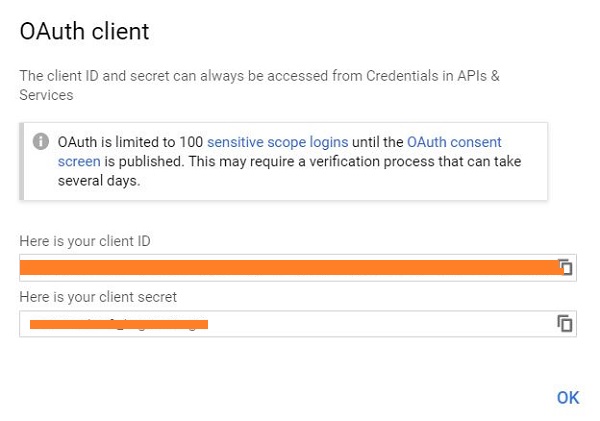This screenshot has width=600, height=421.
Task: Copy the client secret to clipboard
Action: coord(565,323)
